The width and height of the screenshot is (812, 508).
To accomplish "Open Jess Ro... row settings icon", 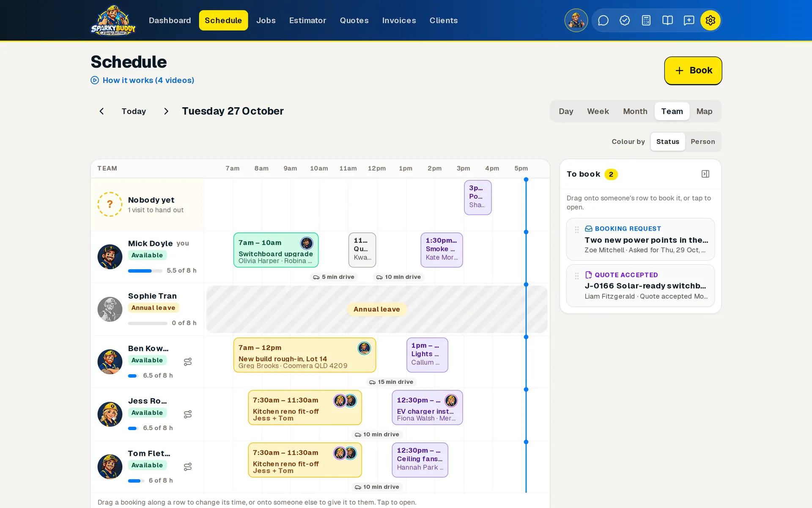I will pyautogui.click(x=188, y=414).
